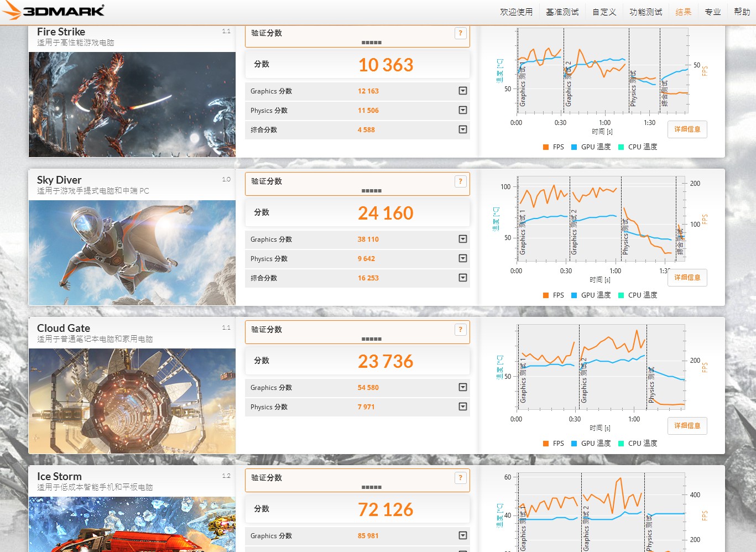Click the Fire Strike title text

61,32
